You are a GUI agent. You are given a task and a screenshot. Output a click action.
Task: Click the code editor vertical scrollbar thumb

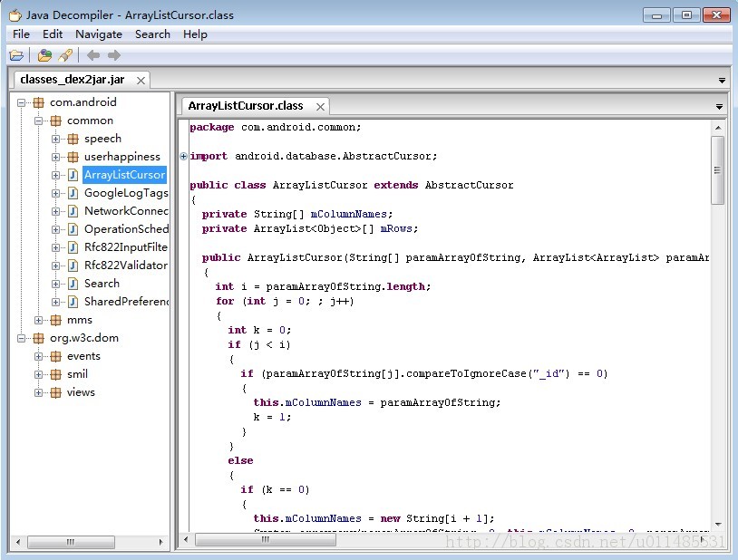[x=718, y=170]
